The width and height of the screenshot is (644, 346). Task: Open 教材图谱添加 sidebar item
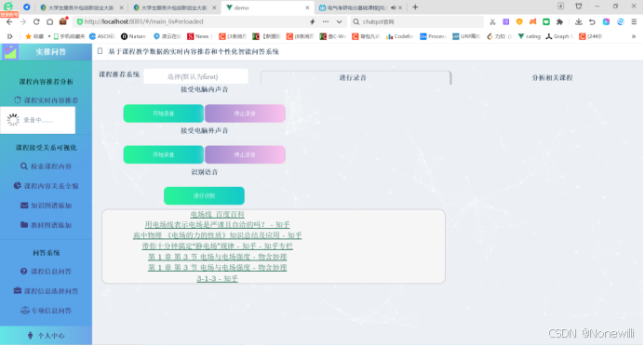46,225
